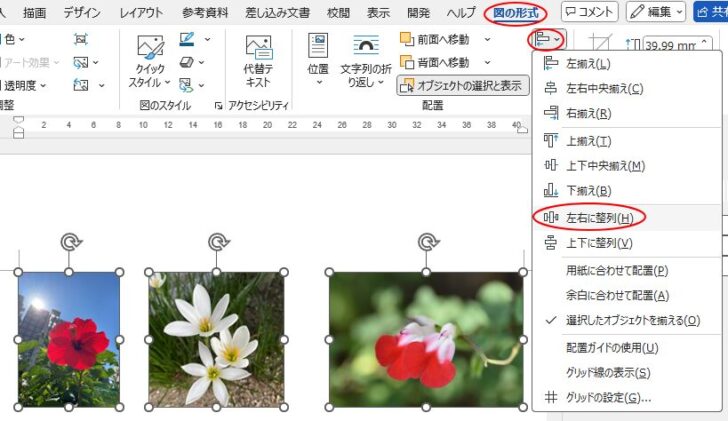Select the red and white salvia picture
This screenshot has width=728, height=421.
coord(426,339)
